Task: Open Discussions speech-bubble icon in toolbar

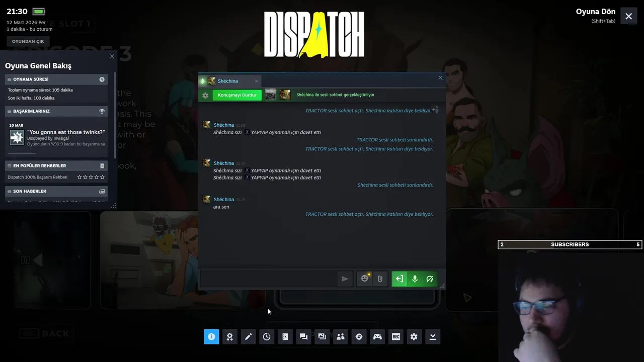Action: (x=303, y=337)
